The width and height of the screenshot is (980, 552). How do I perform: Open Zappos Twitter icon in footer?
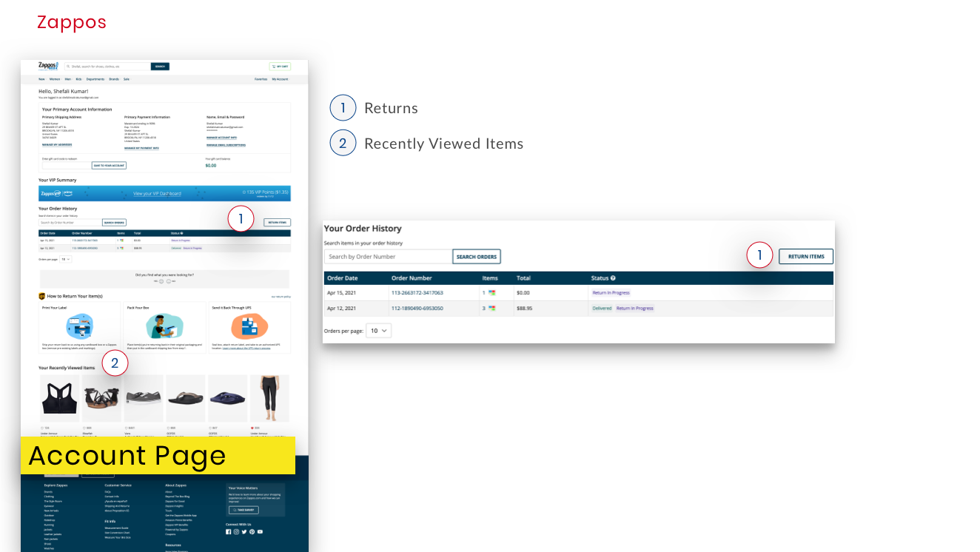[244, 531]
